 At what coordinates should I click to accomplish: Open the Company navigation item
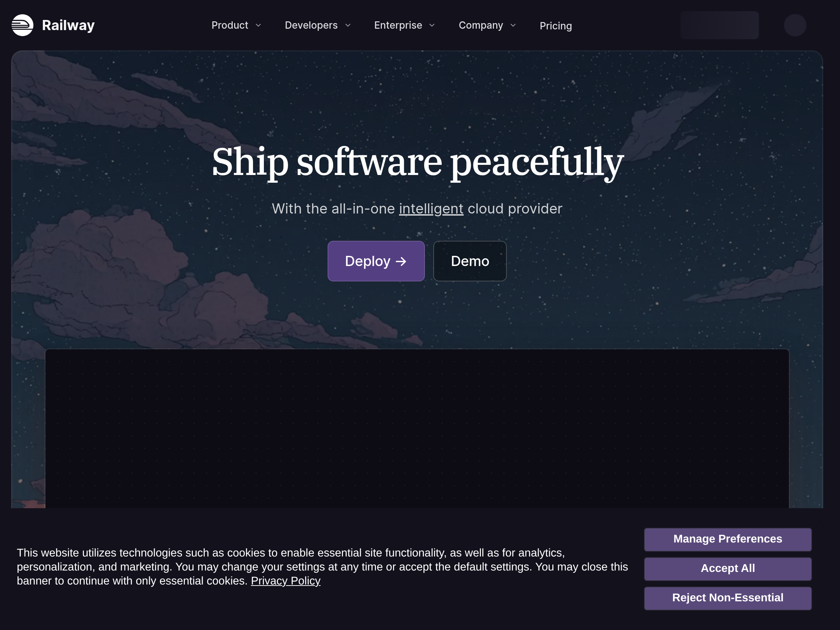488,26
